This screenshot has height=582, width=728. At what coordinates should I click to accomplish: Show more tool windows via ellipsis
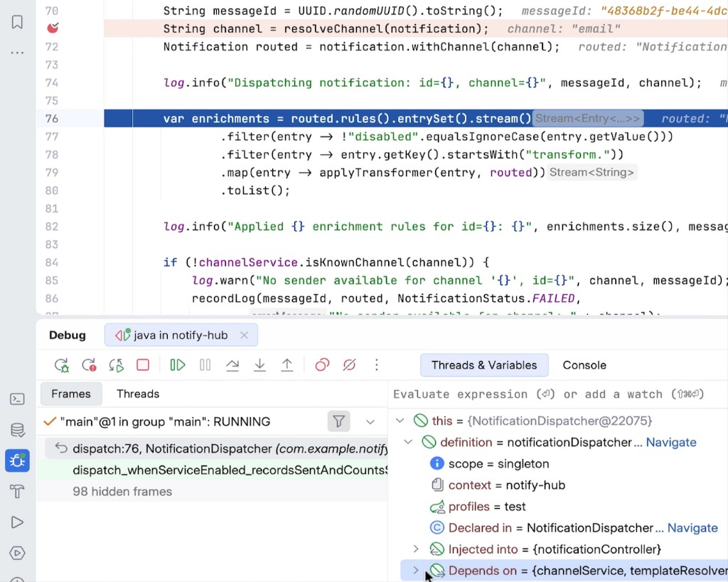[17, 53]
